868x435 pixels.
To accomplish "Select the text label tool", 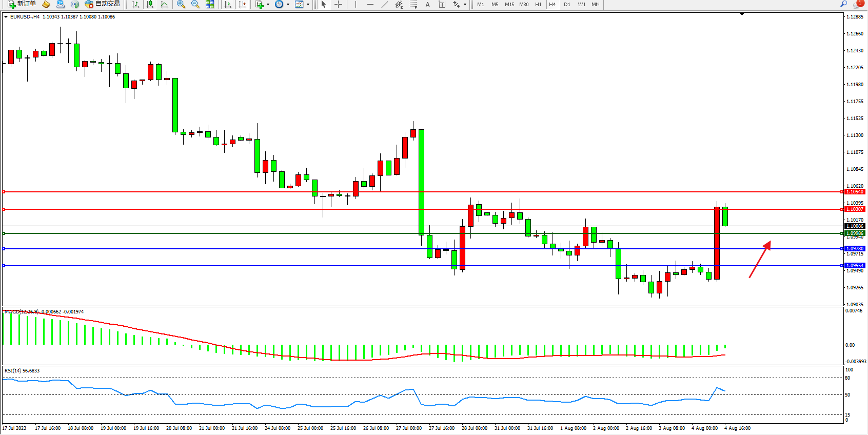I will [x=427, y=4].
